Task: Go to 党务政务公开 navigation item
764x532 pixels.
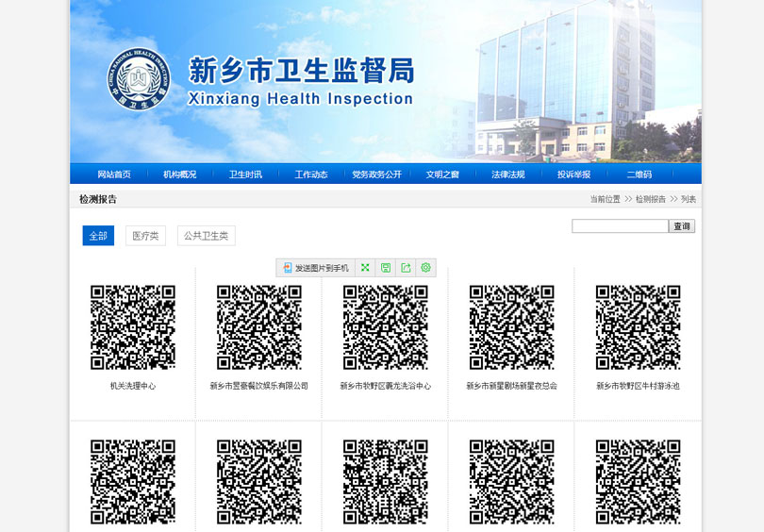Action: (376, 175)
